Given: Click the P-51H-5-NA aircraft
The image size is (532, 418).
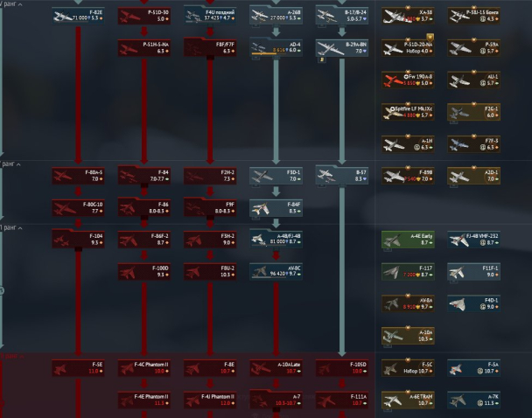Looking at the screenshot, I should [144, 47].
